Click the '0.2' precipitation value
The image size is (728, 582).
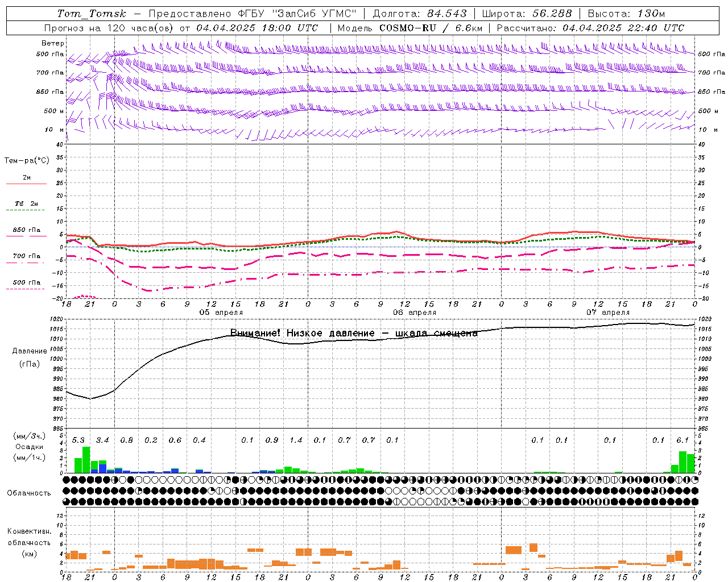click(151, 440)
